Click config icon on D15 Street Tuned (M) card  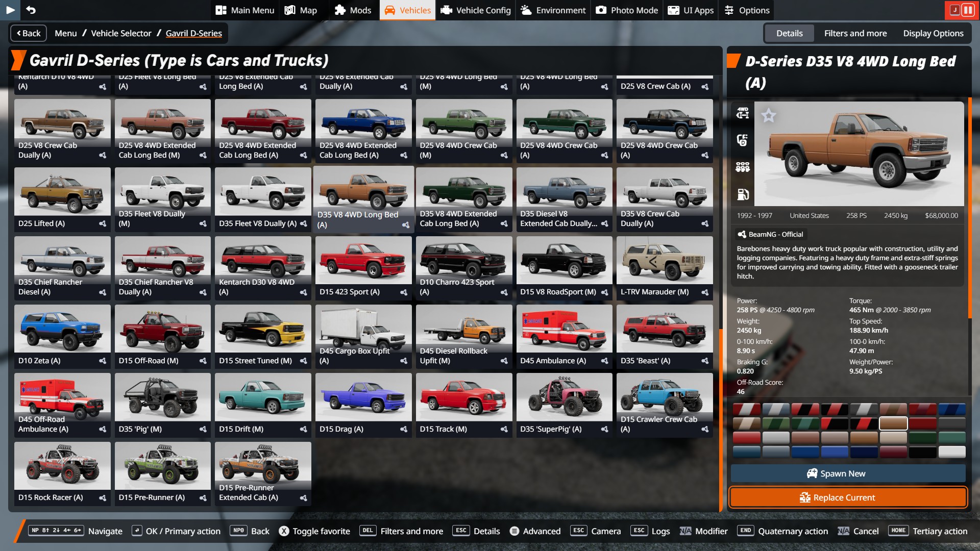click(x=303, y=361)
